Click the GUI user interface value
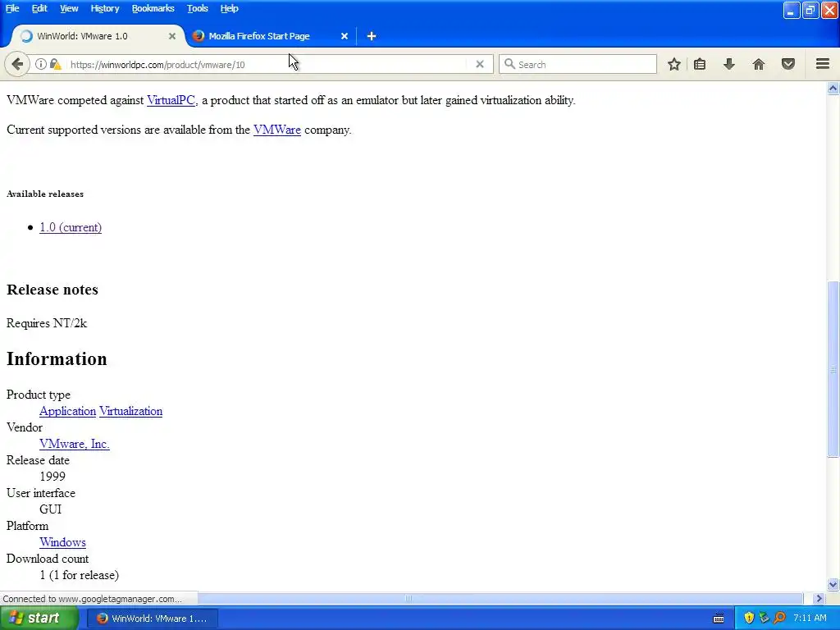The image size is (840, 630). [50, 509]
